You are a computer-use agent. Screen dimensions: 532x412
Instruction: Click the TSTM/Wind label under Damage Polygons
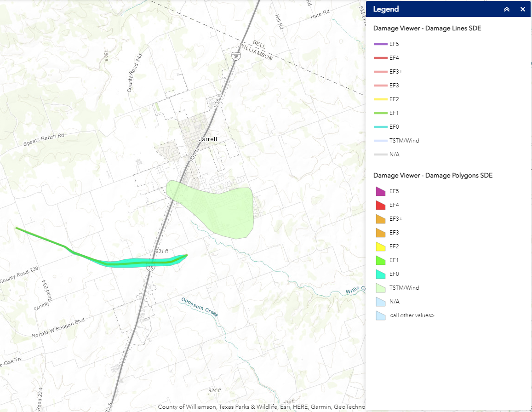tap(404, 288)
